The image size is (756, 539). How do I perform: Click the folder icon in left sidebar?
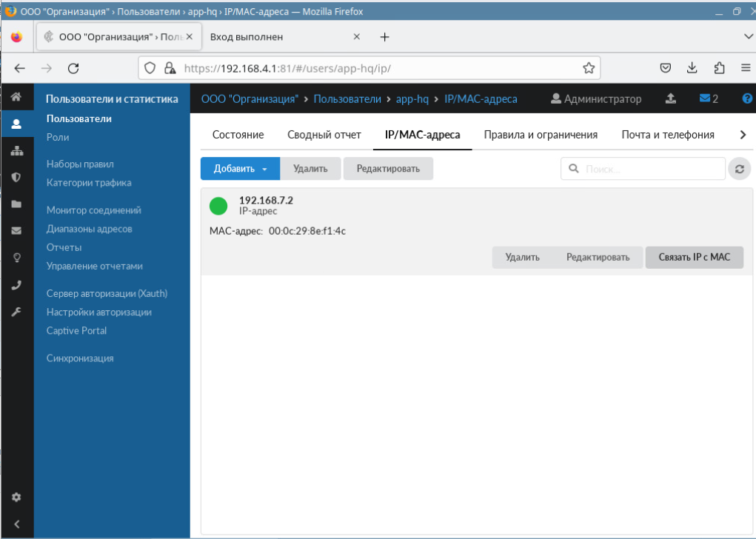click(x=16, y=204)
